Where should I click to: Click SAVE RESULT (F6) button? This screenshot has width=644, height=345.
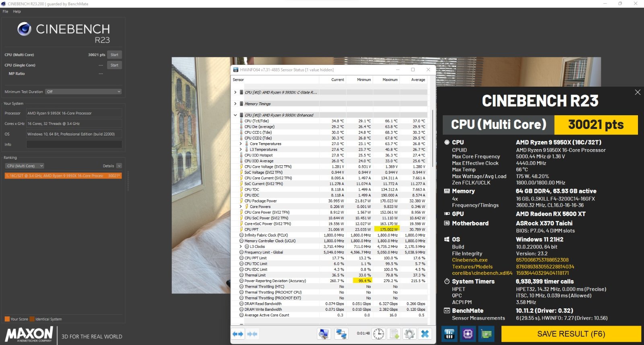tap(571, 334)
